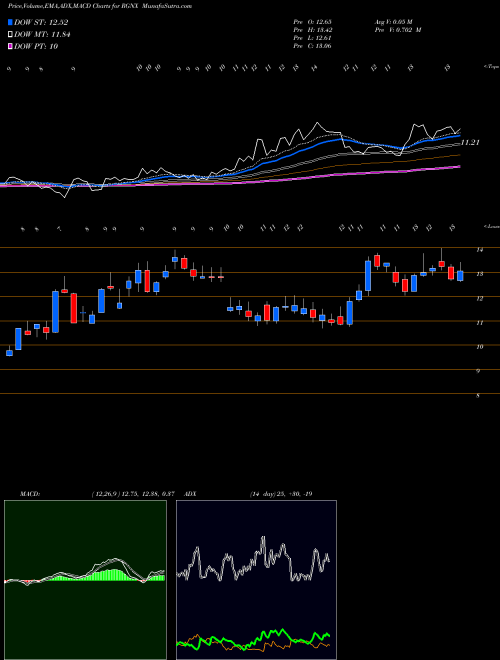Select the chart title mentioning MunafaSutra.com
Viewport: 500px width, 660px height.
[x=100, y=6]
